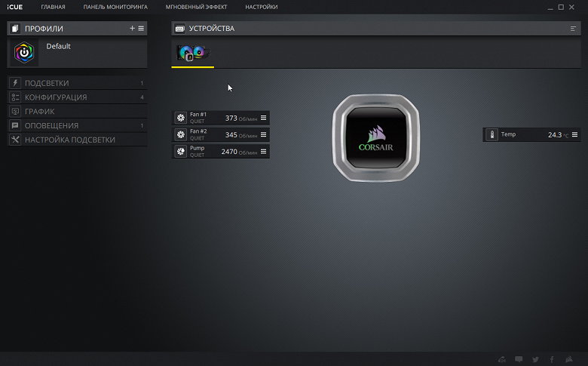Open Twitter link in footer
The image size is (588, 366).
(x=535, y=359)
